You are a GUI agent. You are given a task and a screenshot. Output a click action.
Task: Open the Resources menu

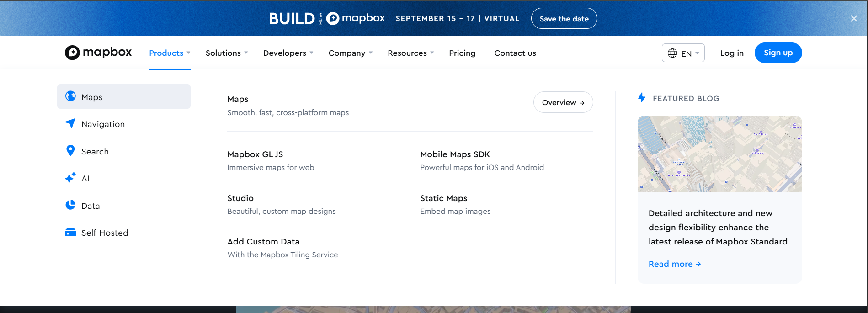(x=411, y=53)
